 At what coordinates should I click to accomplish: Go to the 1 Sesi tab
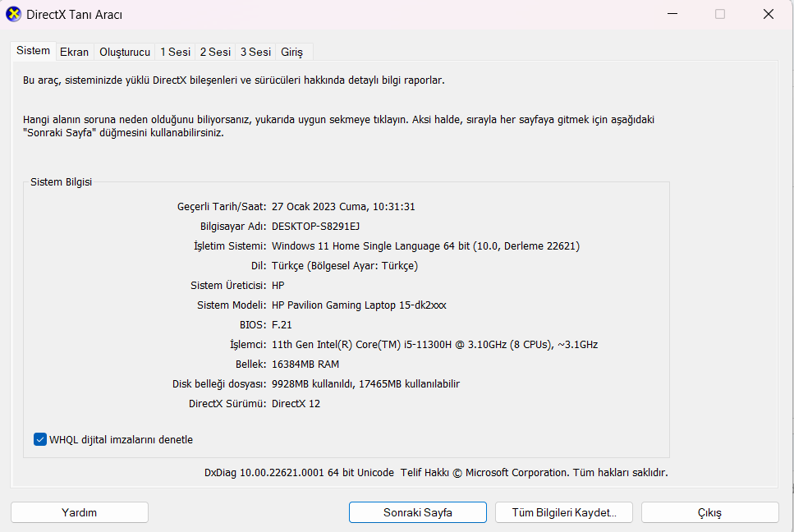[x=175, y=53]
